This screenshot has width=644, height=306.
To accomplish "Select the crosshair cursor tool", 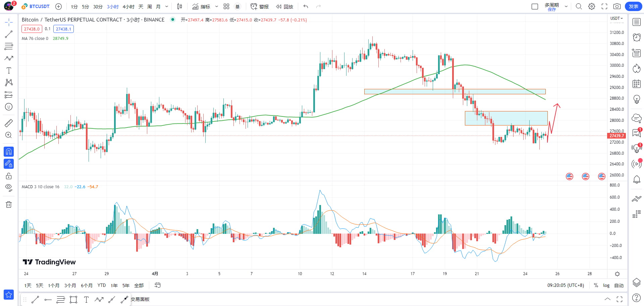I will pos(9,22).
